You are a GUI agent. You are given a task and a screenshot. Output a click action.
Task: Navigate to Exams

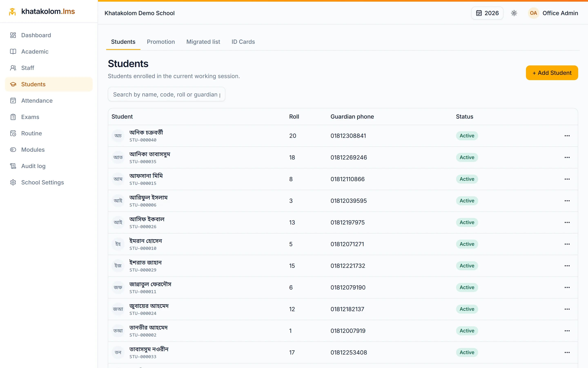(x=49, y=117)
